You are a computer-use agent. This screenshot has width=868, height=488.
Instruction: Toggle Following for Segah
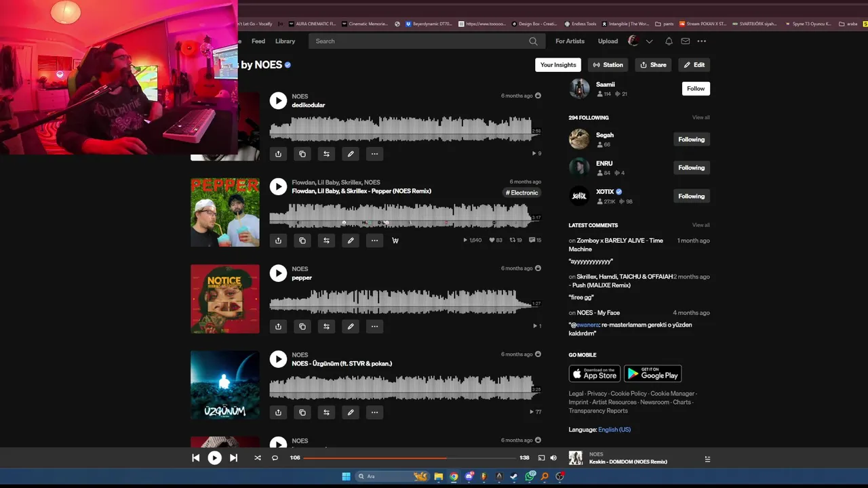coord(691,140)
